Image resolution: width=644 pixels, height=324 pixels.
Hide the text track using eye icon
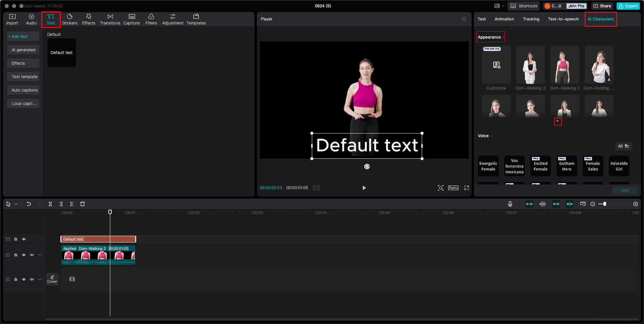pos(24,239)
